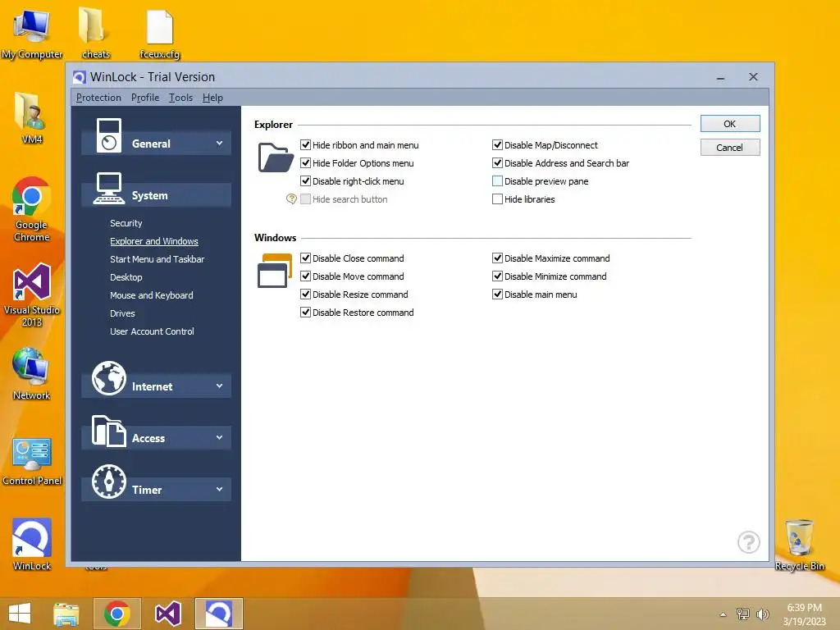Open Mouse and Keyboard settings

pos(152,295)
